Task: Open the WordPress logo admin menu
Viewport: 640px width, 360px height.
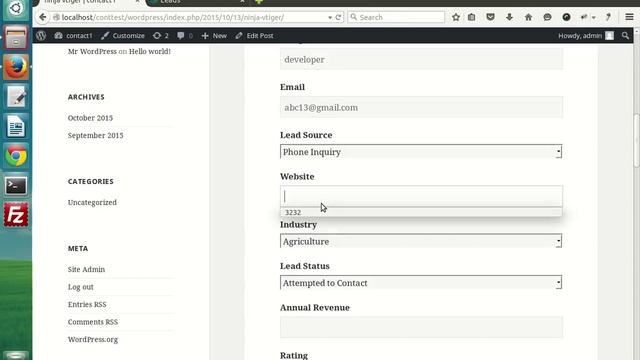Action: tap(41, 36)
